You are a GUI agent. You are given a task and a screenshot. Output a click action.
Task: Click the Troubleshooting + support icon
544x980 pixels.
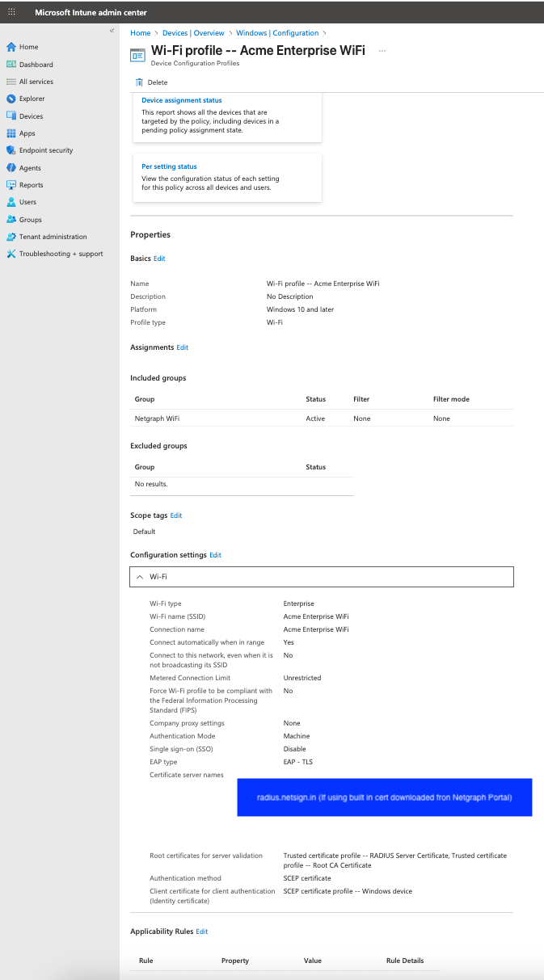[x=11, y=254]
